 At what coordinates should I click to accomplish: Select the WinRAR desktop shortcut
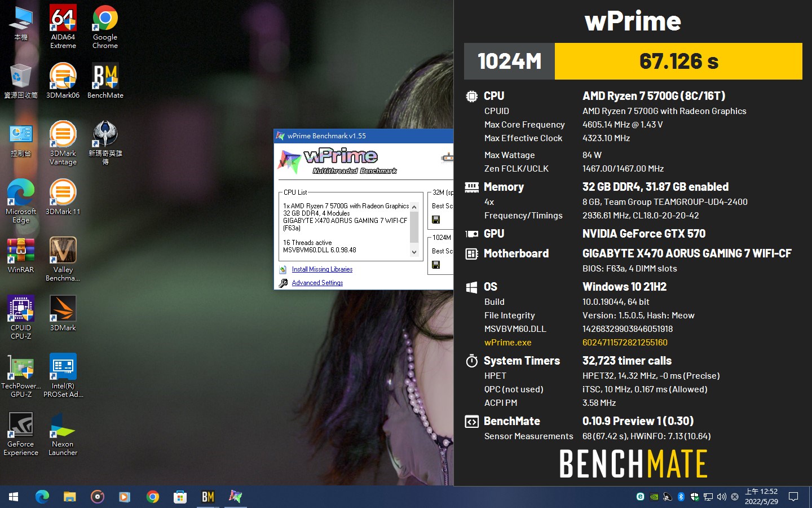[21, 255]
